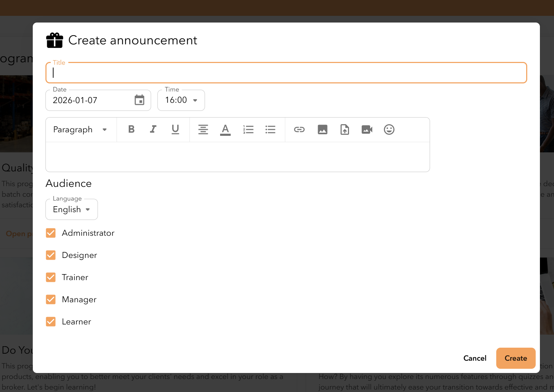The height and width of the screenshot is (392, 554).
Task: Click the gift icon beside the heading
Action: [x=55, y=40]
